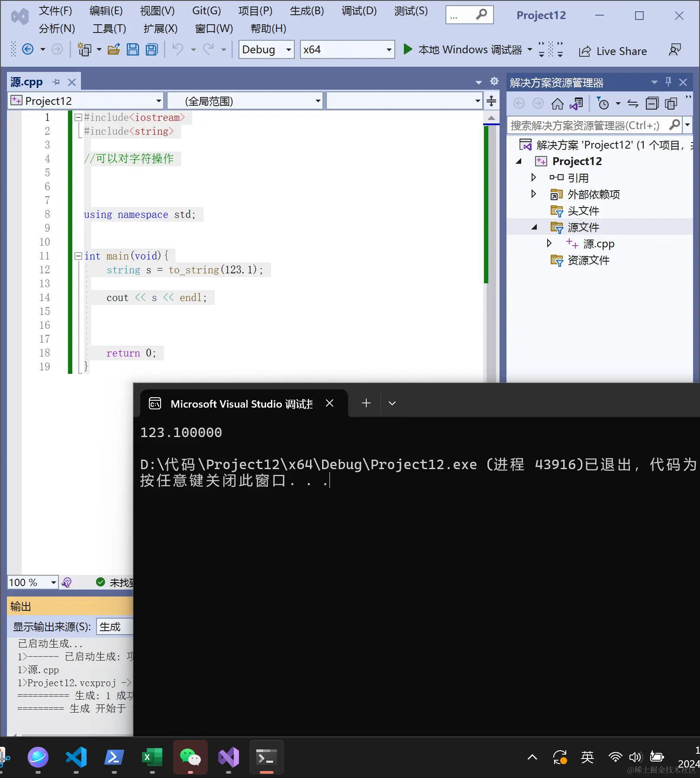700x778 pixels.
Task: Click the feedback person icon
Action: tap(674, 50)
